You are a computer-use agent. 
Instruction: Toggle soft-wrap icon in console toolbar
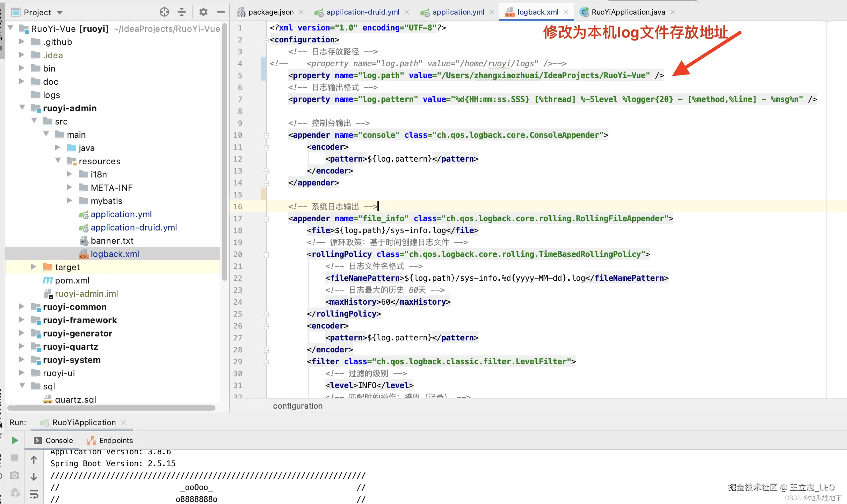pyautogui.click(x=34, y=494)
